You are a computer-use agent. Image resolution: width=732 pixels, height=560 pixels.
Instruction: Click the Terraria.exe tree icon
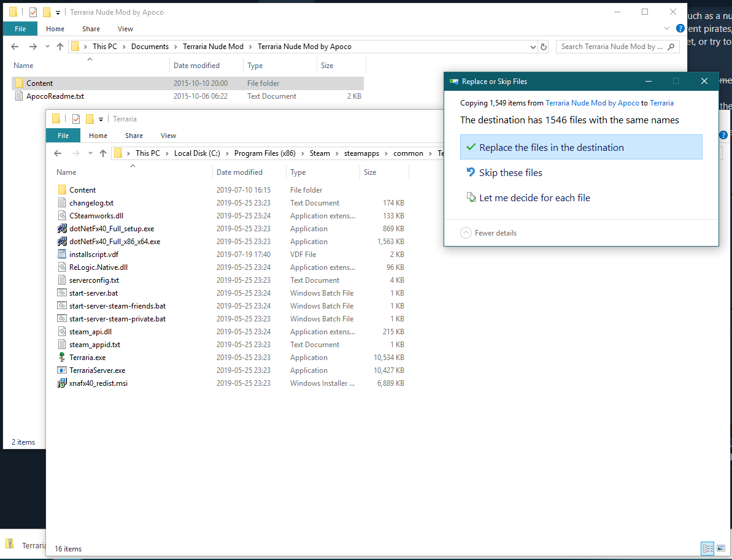61,358
